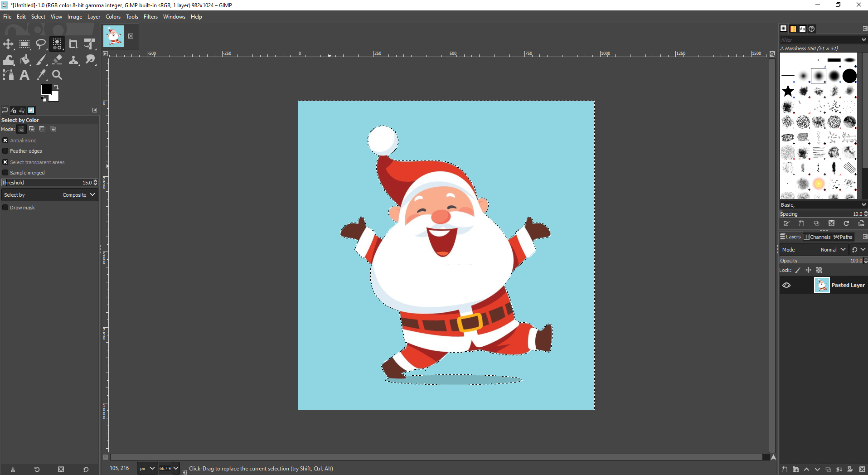Select the Crop tool
Screen dimensions: 868x475
click(73, 44)
